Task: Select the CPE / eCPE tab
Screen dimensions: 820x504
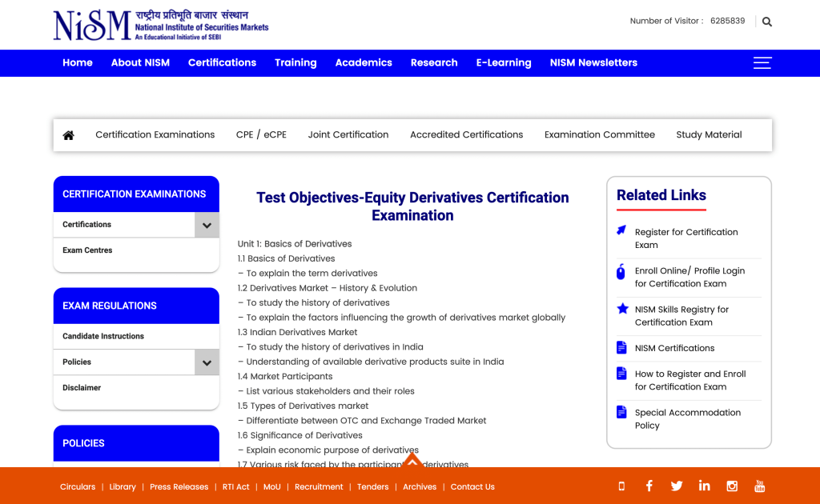Action: (261, 134)
